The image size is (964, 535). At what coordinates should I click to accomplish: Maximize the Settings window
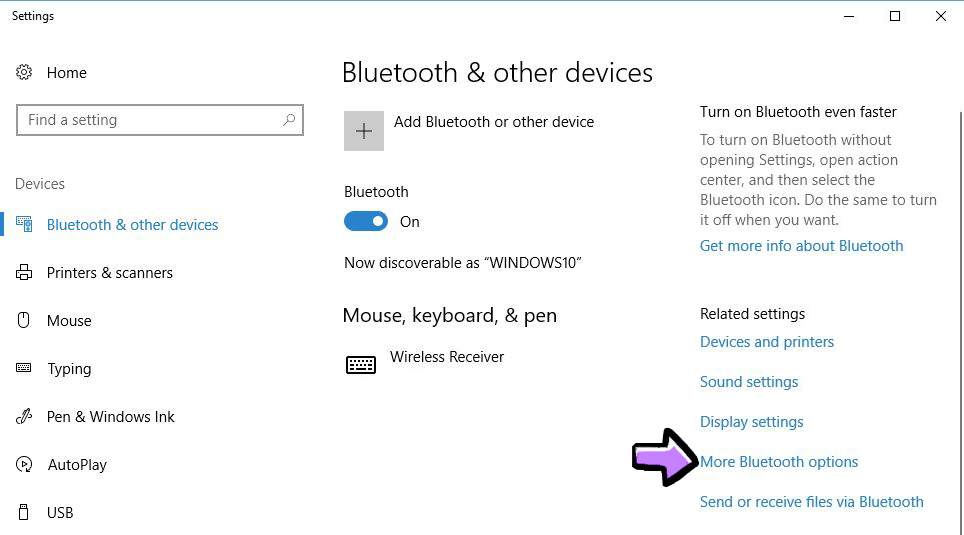click(895, 16)
